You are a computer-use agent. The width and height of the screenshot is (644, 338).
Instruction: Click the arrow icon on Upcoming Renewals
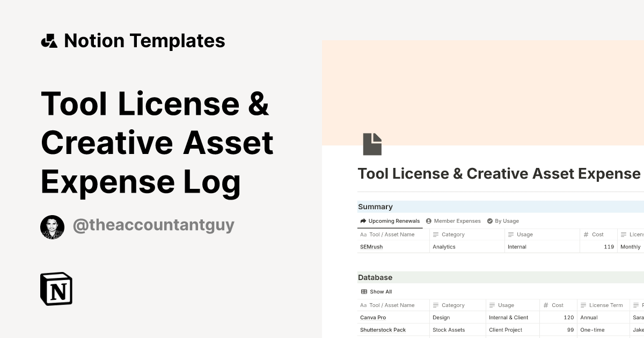(363, 221)
